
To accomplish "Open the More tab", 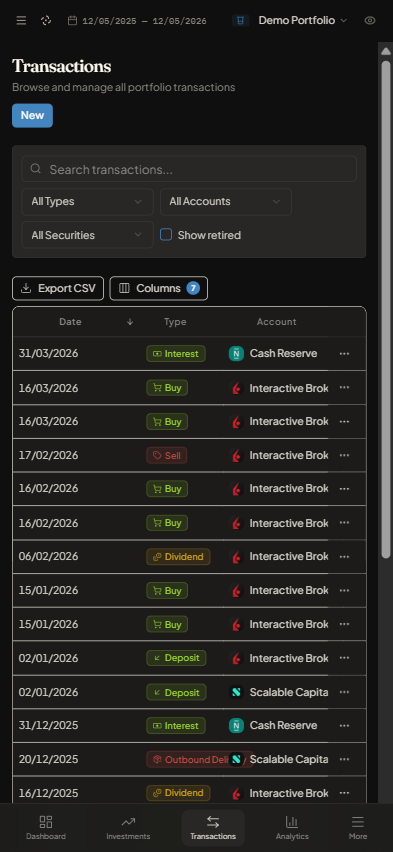I will click(x=358, y=828).
